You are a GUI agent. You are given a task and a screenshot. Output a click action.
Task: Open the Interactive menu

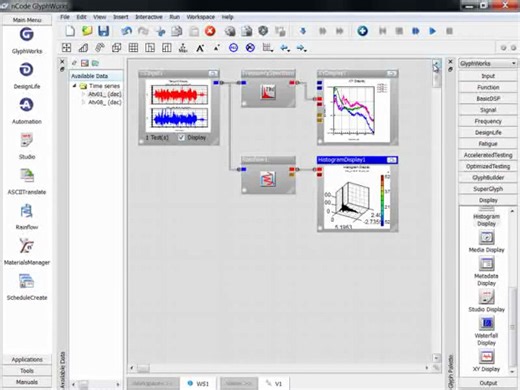[x=149, y=17]
